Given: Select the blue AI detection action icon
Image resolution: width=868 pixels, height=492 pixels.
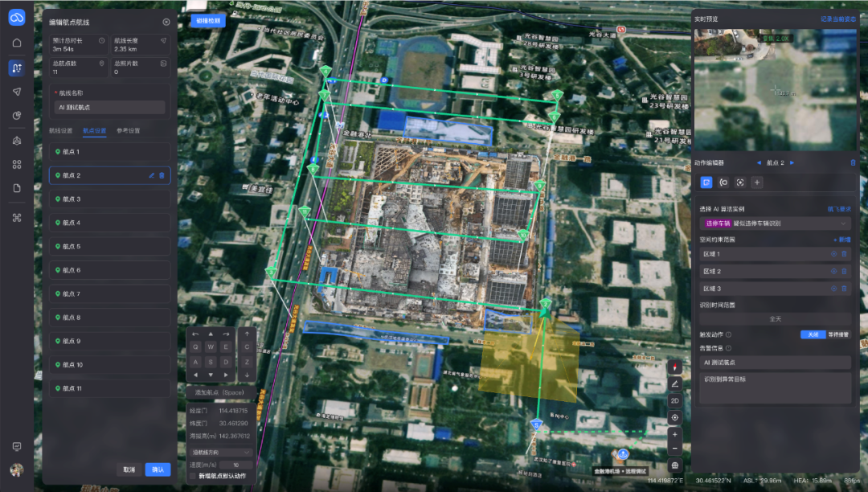Looking at the screenshot, I should [x=706, y=182].
